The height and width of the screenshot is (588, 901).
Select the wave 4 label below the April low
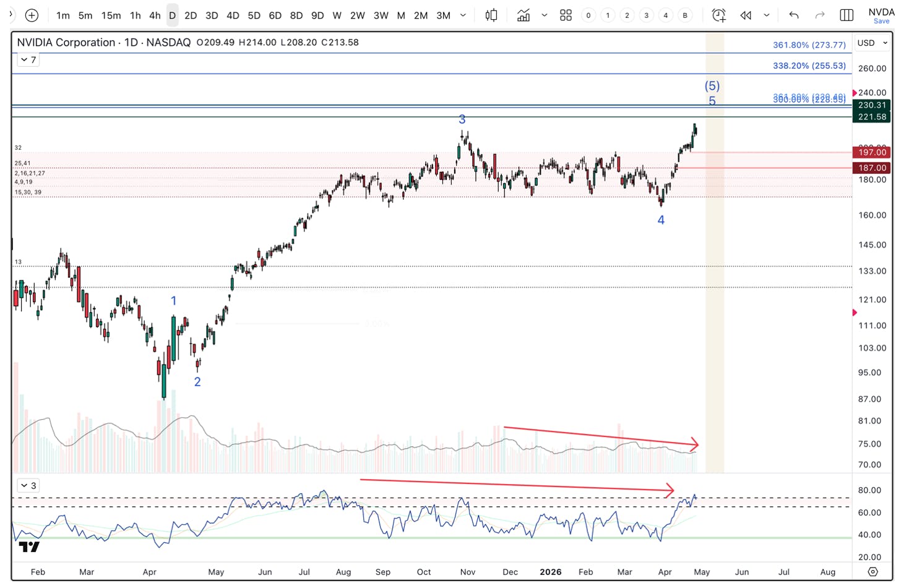(661, 220)
